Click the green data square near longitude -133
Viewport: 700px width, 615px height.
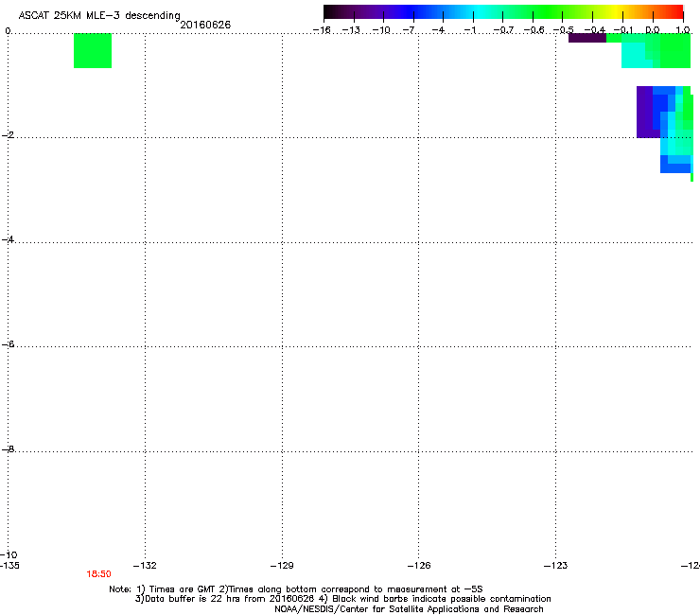point(93,50)
